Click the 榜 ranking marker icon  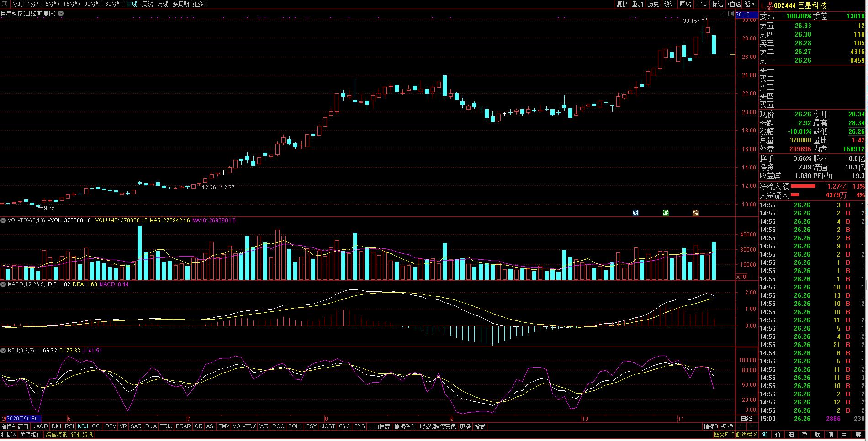click(695, 213)
